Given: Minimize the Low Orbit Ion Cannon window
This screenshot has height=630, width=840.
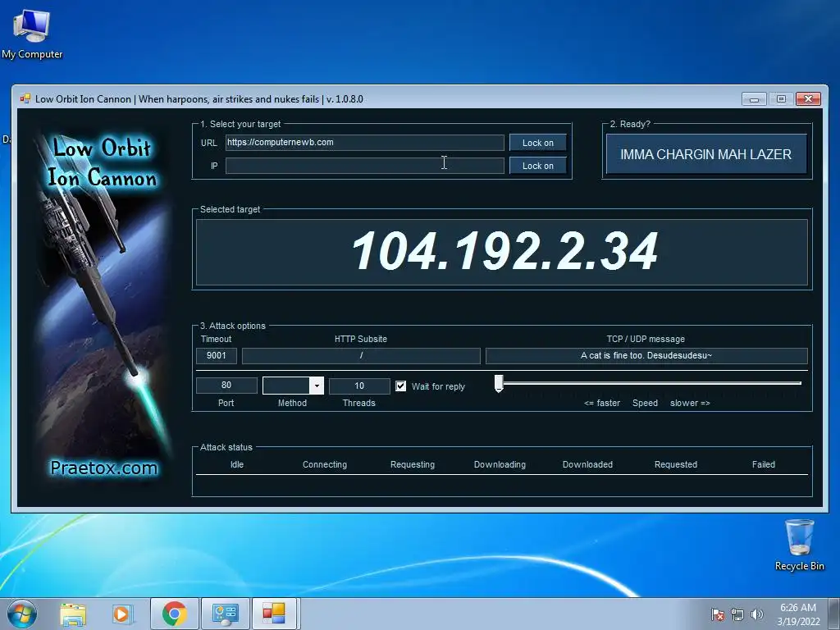Looking at the screenshot, I should pyautogui.click(x=755, y=99).
